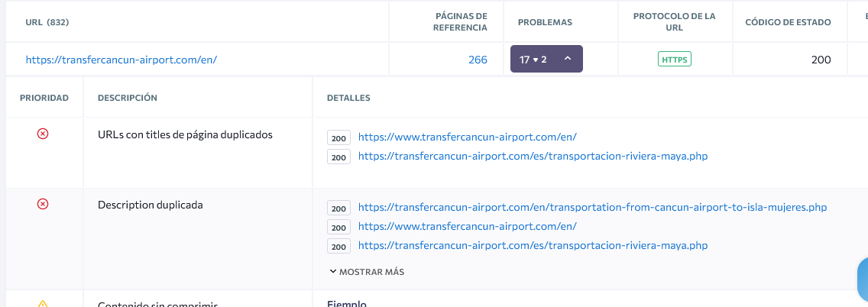Click the 200 badge beside transportacion-riviera-maya under duplicate titles
Screen dimensions: 868x307
click(x=338, y=157)
